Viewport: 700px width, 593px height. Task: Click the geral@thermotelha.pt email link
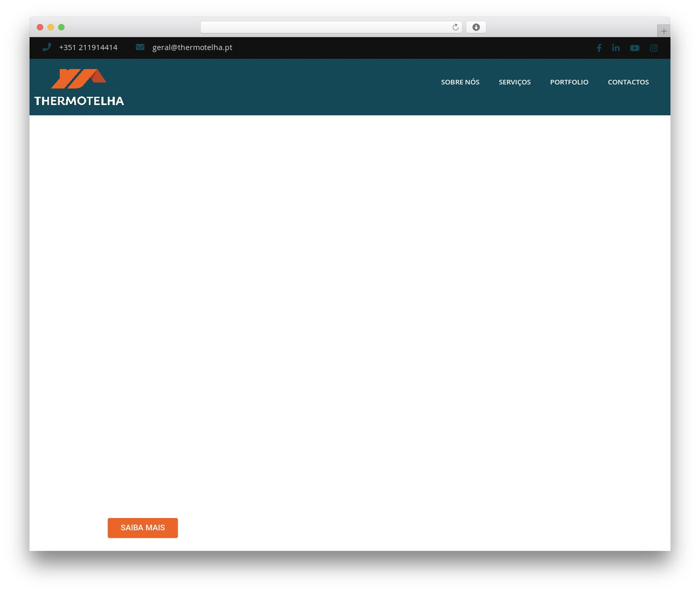click(x=192, y=48)
